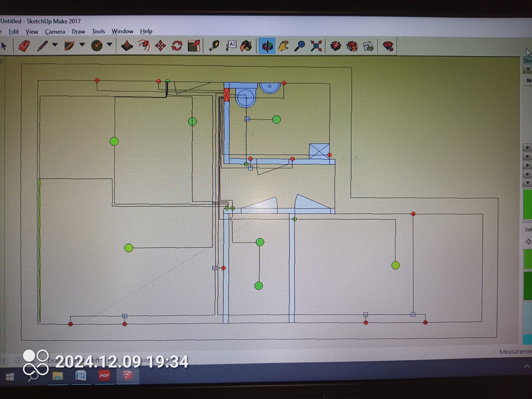Viewport: 532px width, 399px height.
Task: Click the Zoom Extents tool
Action: click(x=316, y=46)
